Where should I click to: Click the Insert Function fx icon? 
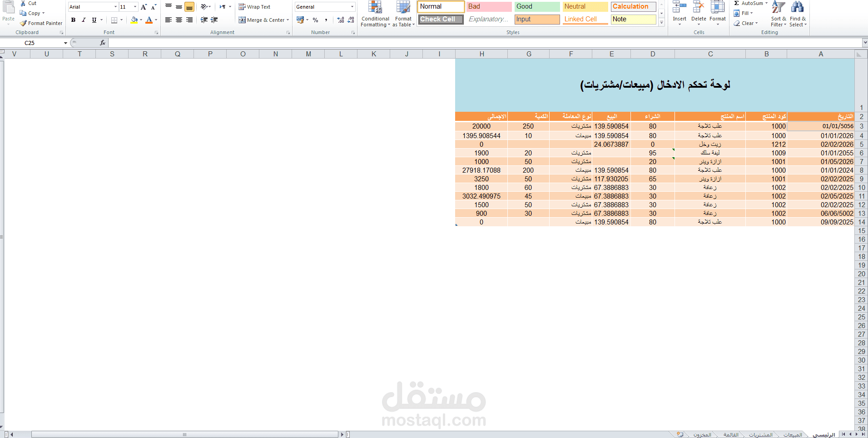[103, 43]
